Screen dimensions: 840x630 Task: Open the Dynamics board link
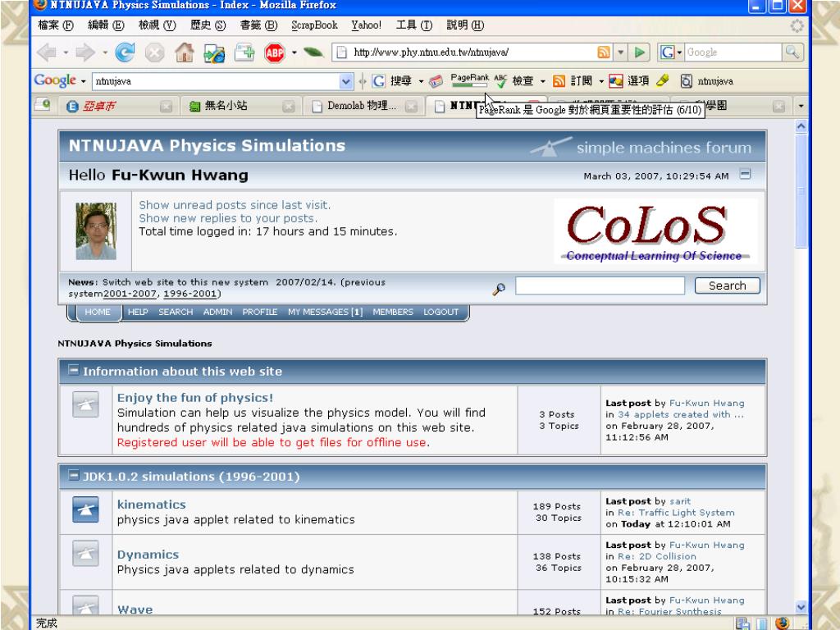point(148,555)
